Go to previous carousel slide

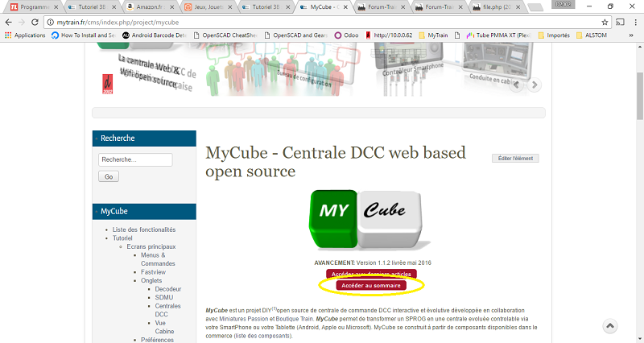(517, 85)
